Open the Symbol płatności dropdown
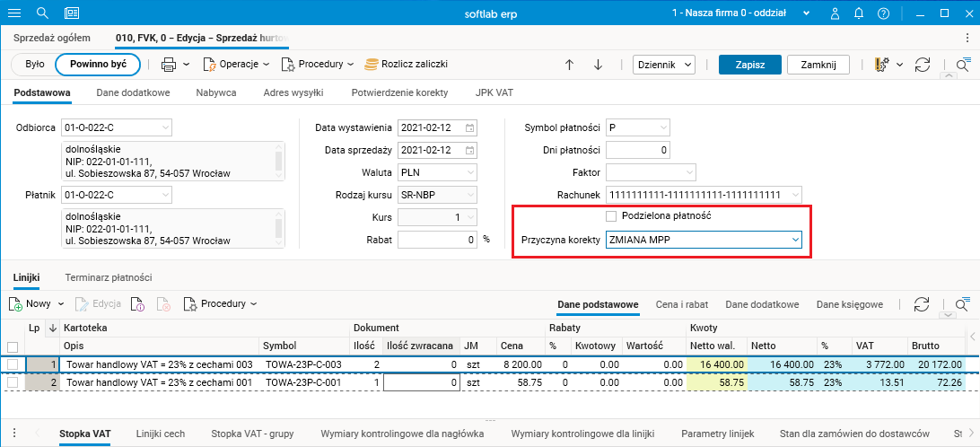 [x=664, y=127]
